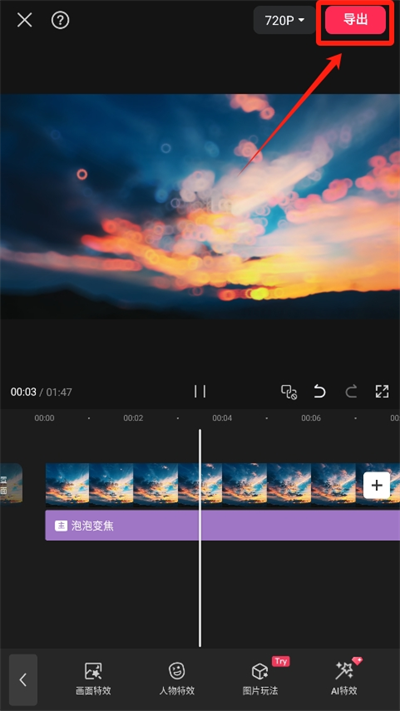Tap the sunset video preview area

pos(200,206)
